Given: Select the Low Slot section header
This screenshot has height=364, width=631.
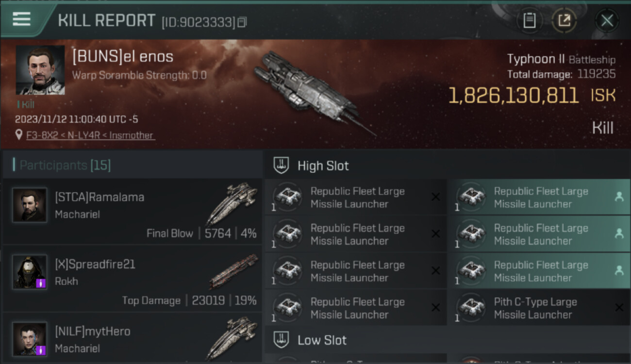Looking at the screenshot, I should pyautogui.click(x=322, y=340).
